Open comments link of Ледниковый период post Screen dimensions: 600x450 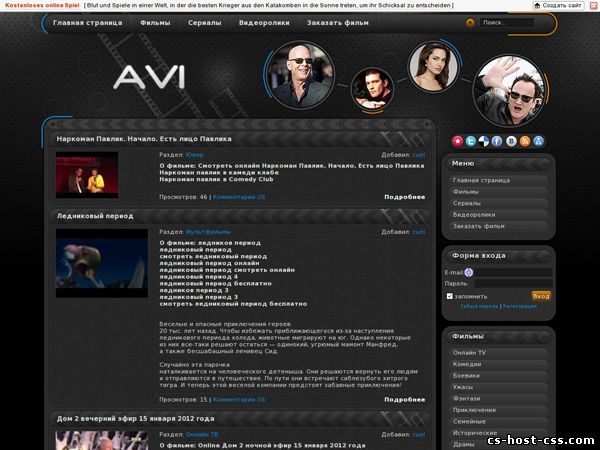click(239, 399)
